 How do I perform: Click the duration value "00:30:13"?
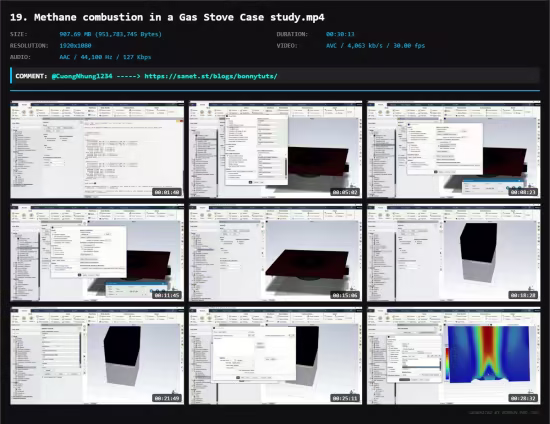340,34
